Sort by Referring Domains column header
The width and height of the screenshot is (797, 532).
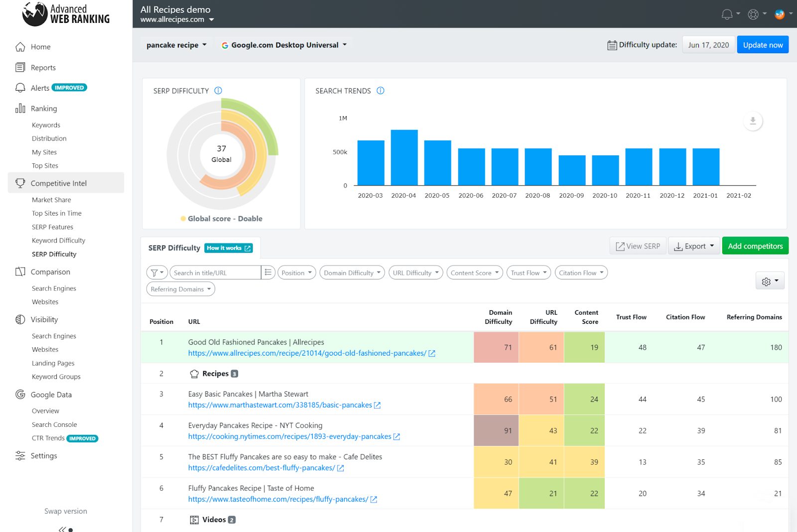coord(754,317)
